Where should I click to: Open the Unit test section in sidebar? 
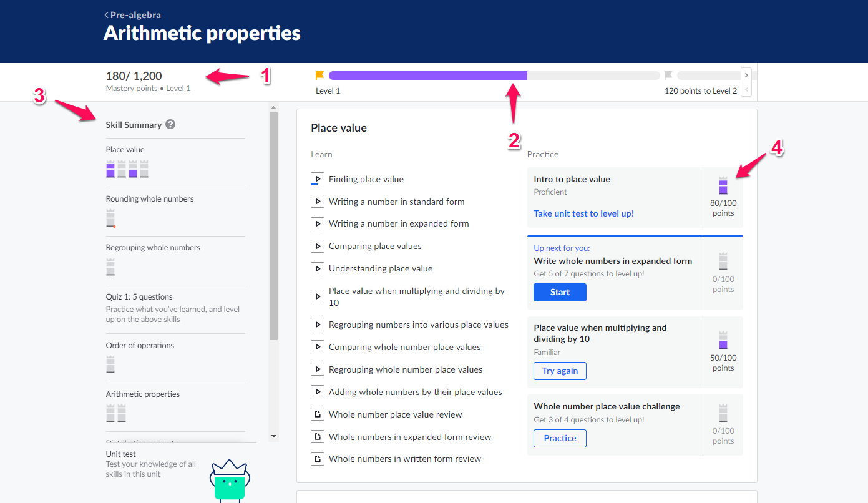coord(121,454)
